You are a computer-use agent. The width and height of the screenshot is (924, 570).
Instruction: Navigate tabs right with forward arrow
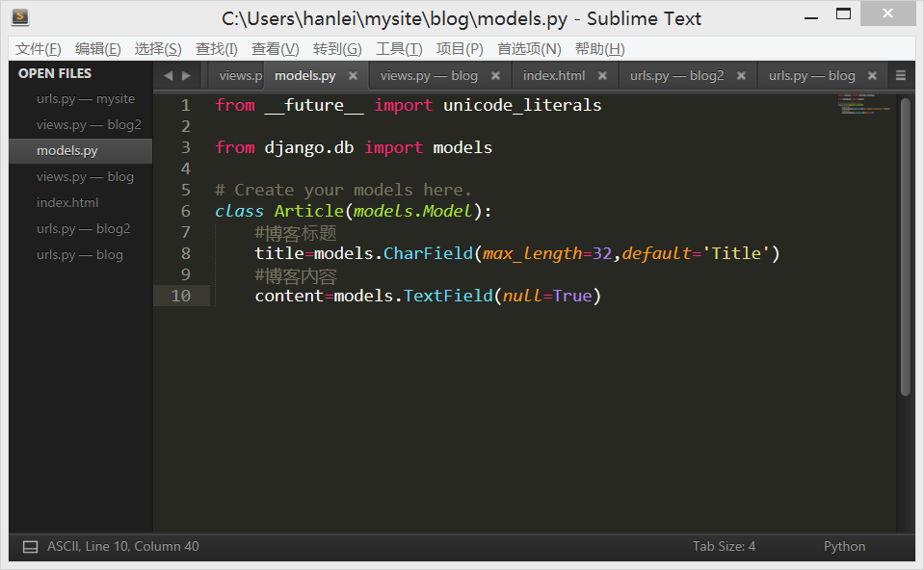(x=186, y=75)
